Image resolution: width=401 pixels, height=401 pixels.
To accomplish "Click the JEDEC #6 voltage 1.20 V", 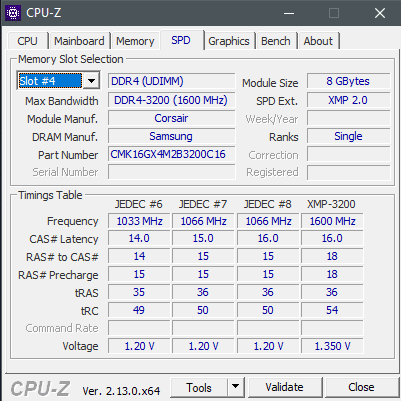I will click(139, 346).
